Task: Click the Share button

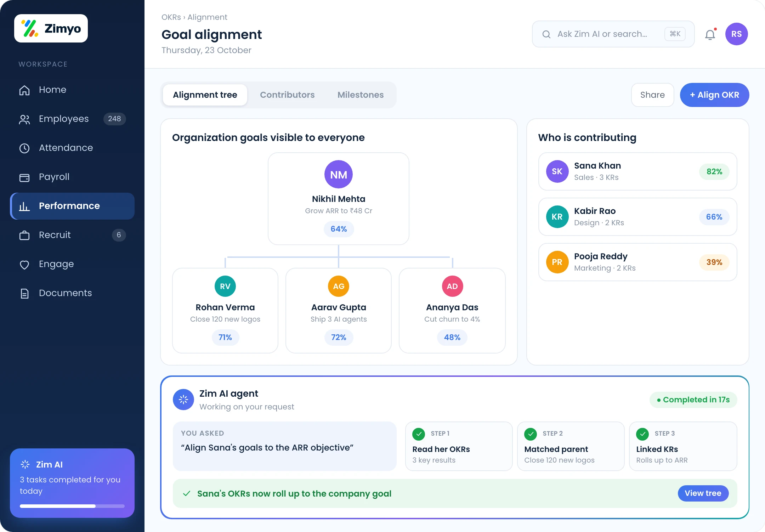Action: (652, 95)
